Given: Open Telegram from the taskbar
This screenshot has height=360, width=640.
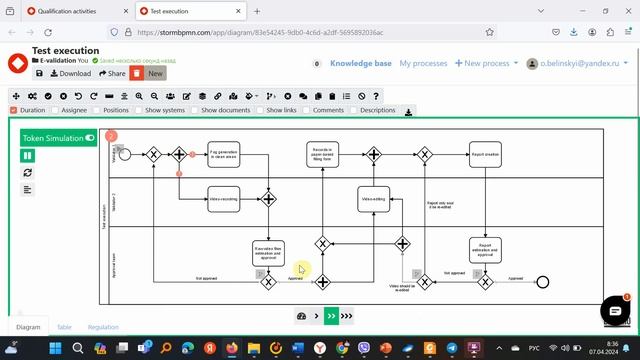Looking at the screenshot, I should pyautogui.click(x=452, y=348).
